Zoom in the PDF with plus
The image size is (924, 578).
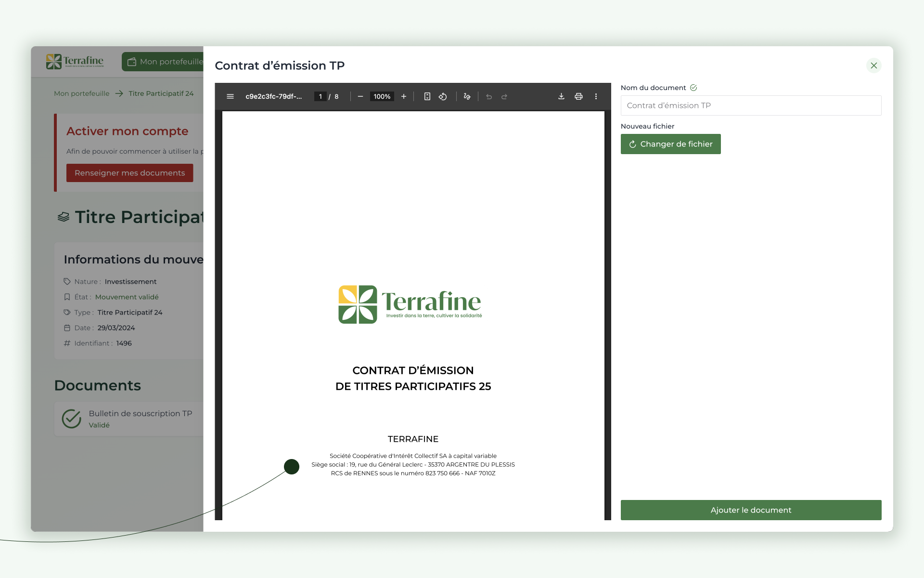tap(404, 96)
